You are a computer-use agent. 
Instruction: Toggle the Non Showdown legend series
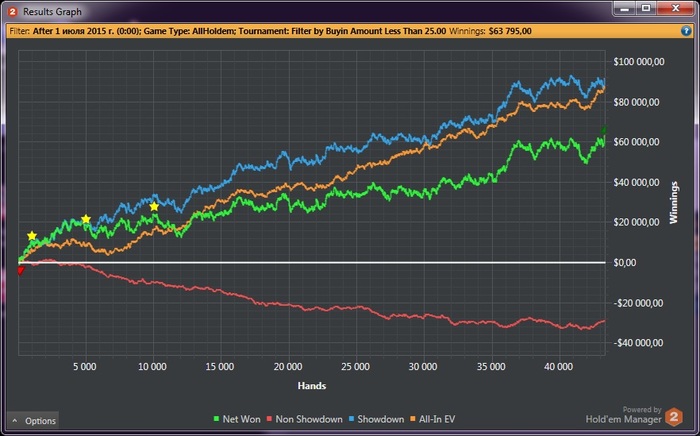(304, 419)
